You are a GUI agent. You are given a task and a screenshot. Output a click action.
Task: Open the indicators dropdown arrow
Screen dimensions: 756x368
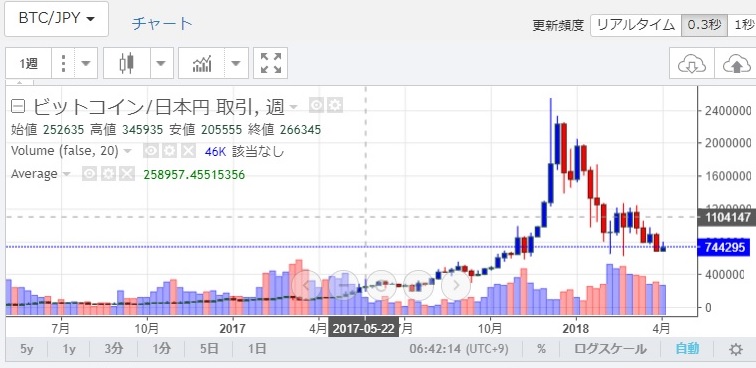[x=236, y=63]
